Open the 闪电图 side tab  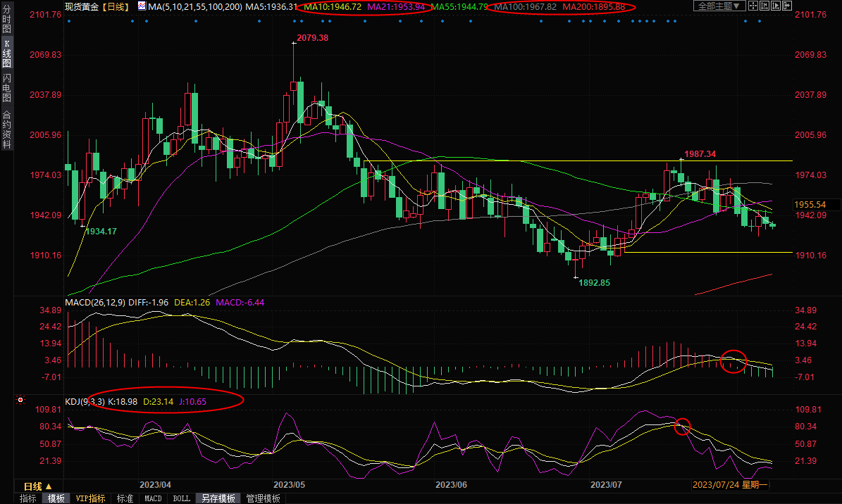coord(6,87)
